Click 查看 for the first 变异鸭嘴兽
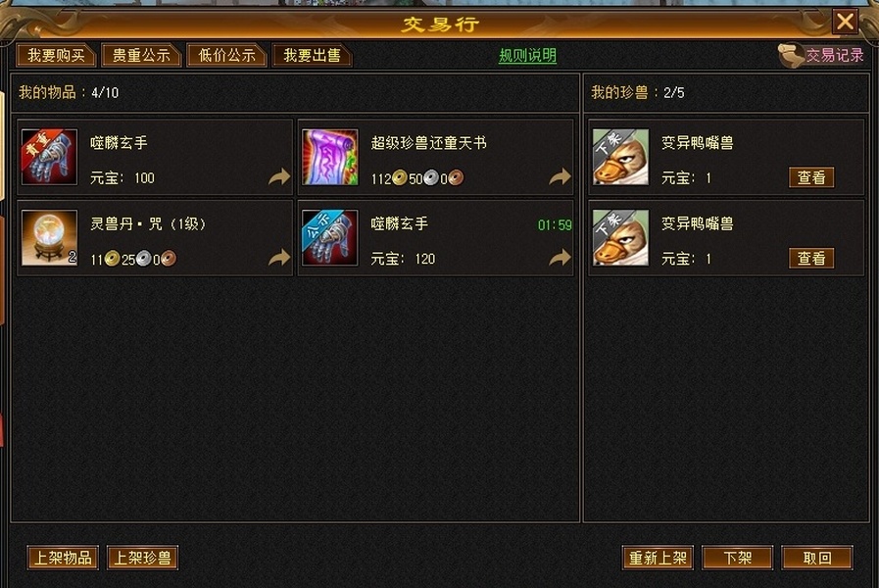 [x=811, y=177]
